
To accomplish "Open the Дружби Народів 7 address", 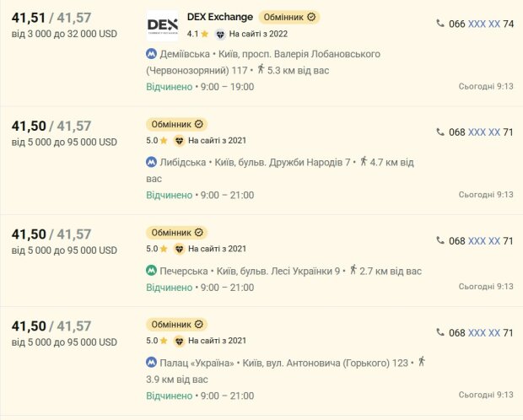I will 283,163.
